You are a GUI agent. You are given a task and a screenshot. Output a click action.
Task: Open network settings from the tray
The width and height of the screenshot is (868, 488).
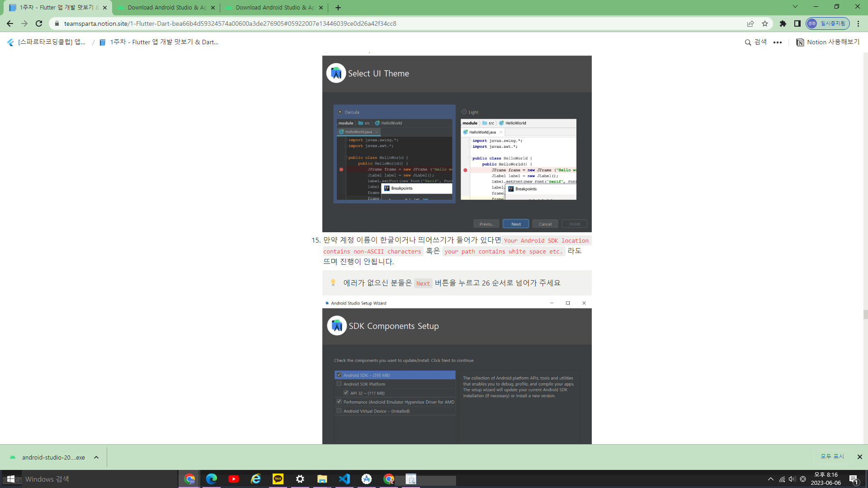[782, 479]
